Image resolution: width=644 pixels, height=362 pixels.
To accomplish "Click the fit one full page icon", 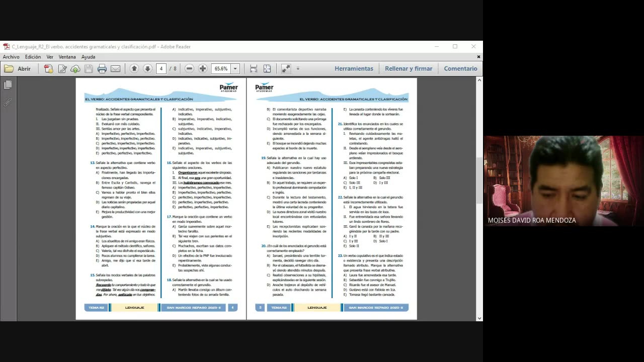I will (x=267, y=69).
